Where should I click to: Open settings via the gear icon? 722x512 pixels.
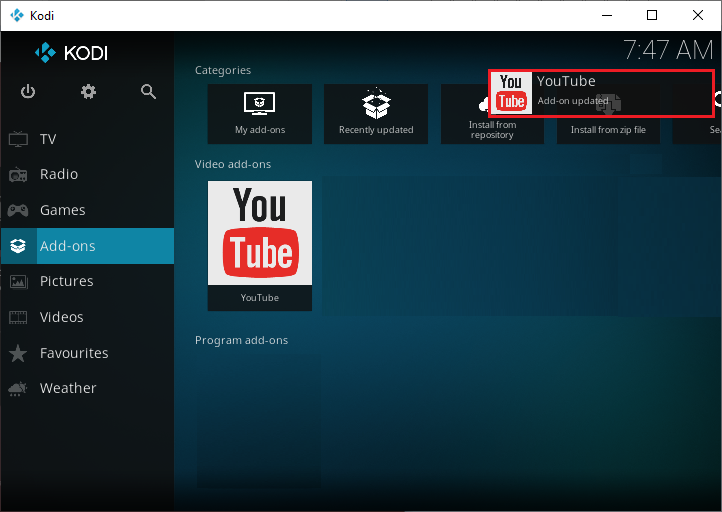pyautogui.click(x=88, y=92)
